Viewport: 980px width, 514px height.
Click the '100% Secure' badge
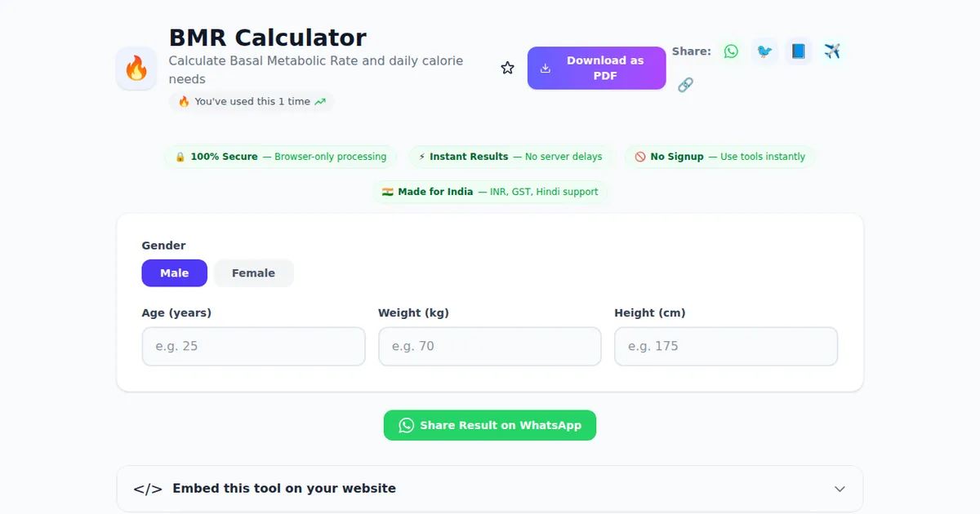(x=280, y=157)
